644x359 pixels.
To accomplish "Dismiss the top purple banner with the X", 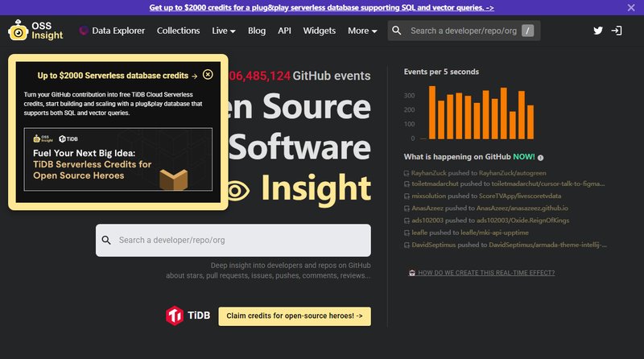I will [631, 7].
